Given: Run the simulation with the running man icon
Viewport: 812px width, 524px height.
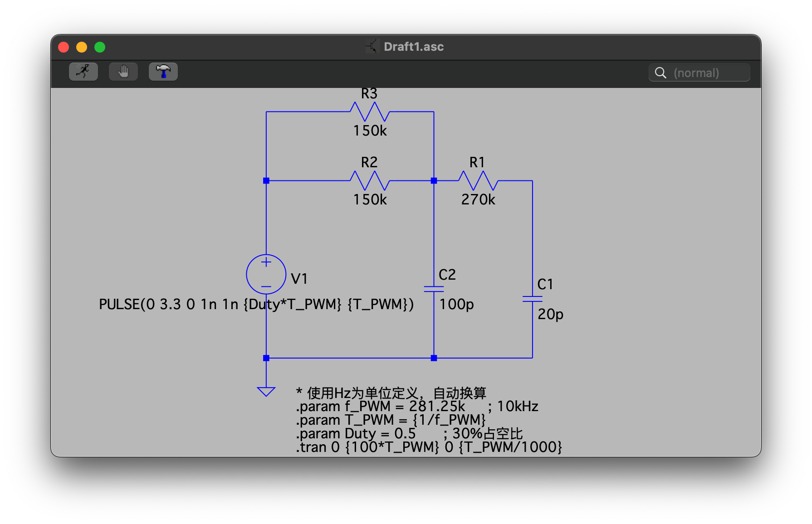Looking at the screenshot, I should [83, 72].
